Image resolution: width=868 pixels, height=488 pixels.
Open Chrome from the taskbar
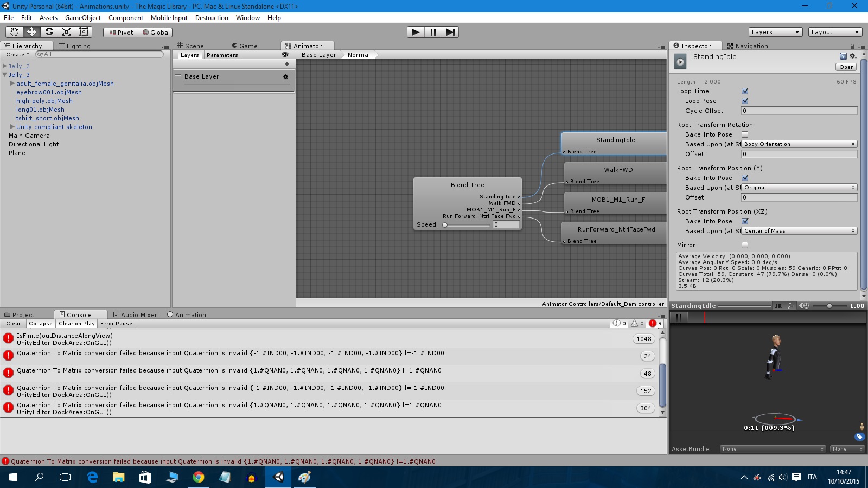click(199, 477)
